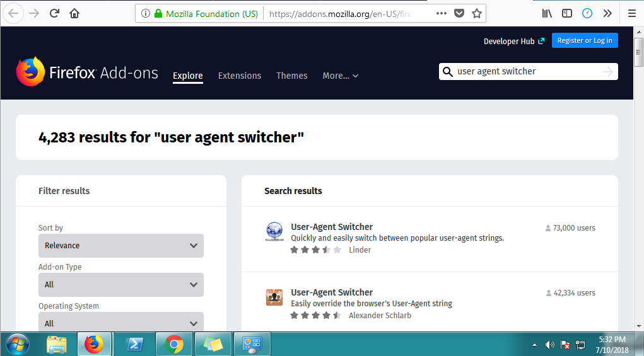Submit search with the arrow icon
The height and width of the screenshot is (356, 644).
tap(608, 72)
